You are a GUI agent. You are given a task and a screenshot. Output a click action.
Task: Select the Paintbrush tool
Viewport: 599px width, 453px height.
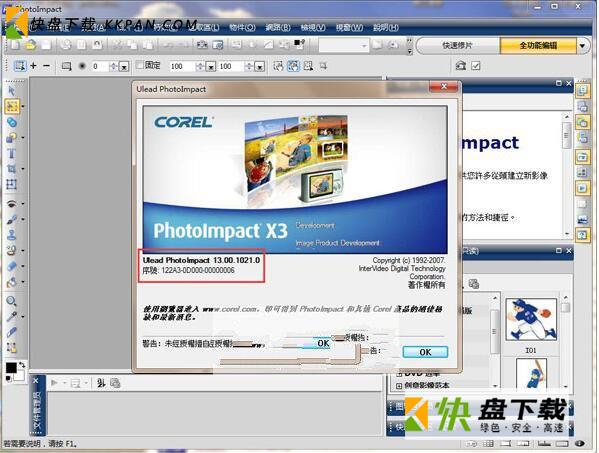11,219
